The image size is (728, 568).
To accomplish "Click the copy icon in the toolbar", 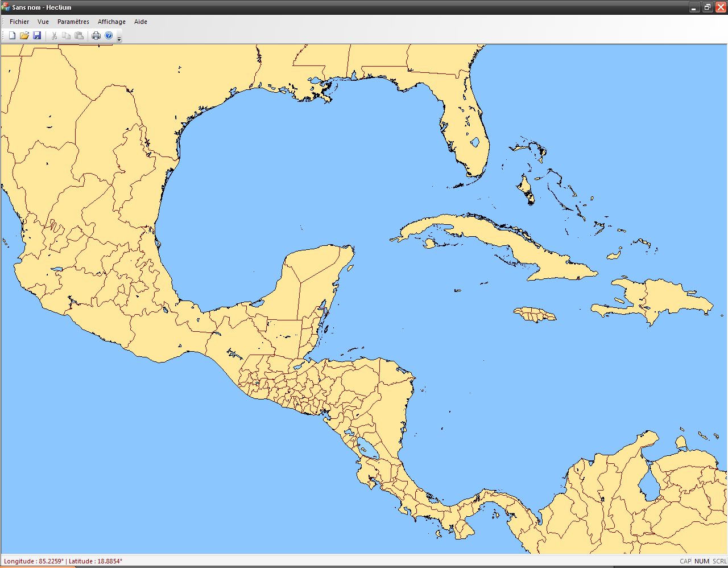I will pyautogui.click(x=67, y=36).
